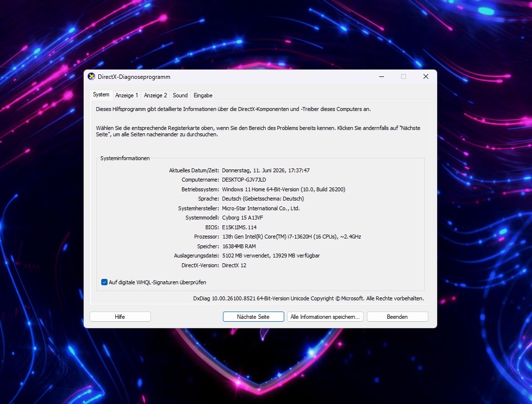
Task: Open the Anzeige 1 tab
Action: [127, 95]
